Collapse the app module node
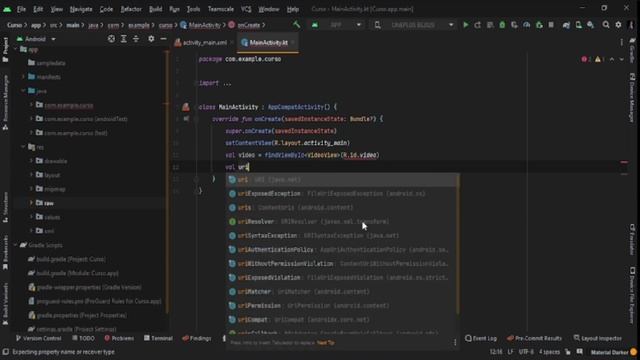 click(16, 49)
